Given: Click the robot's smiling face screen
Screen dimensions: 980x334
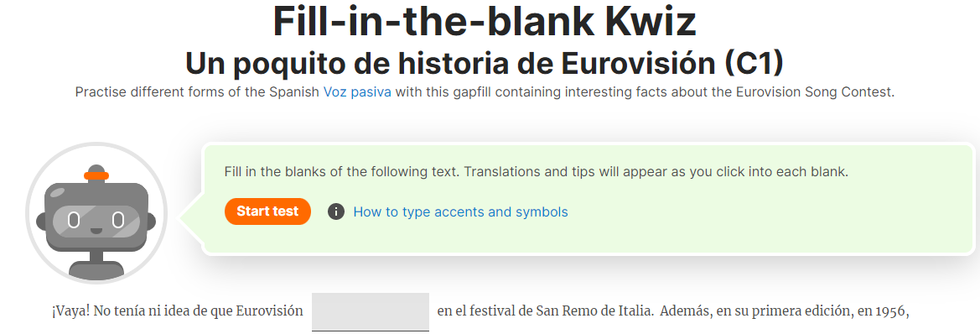Looking at the screenshot, I should (96, 221).
